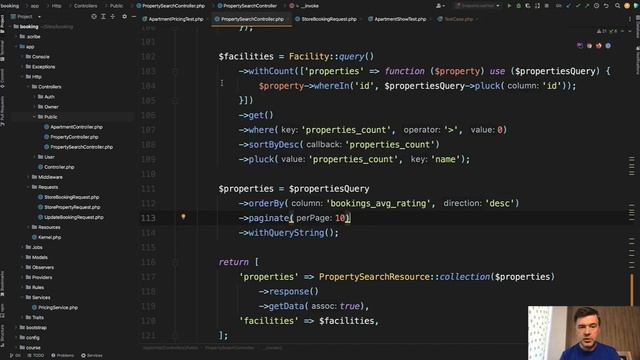Select the Models folder in tree
Viewport: 640px width, 360px height.
(40, 258)
